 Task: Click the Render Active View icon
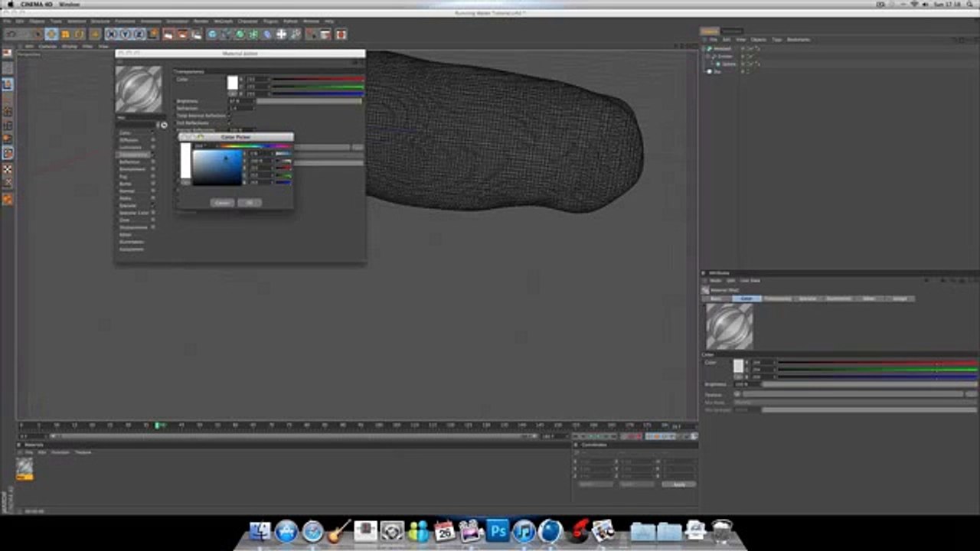(x=168, y=34)
